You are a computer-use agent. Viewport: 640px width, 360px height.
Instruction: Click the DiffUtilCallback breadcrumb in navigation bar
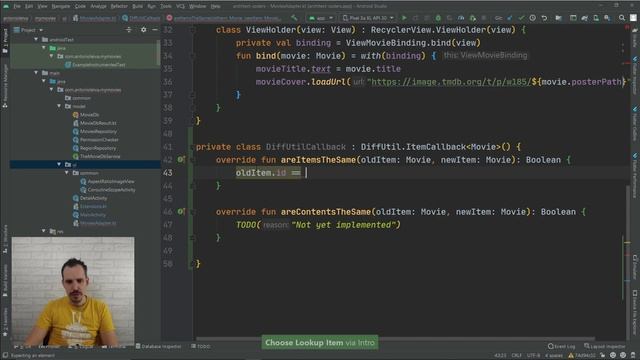pos(142,18)
